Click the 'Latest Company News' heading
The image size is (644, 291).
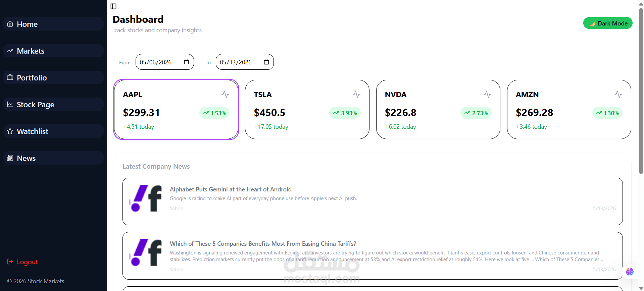coord(156,166)
